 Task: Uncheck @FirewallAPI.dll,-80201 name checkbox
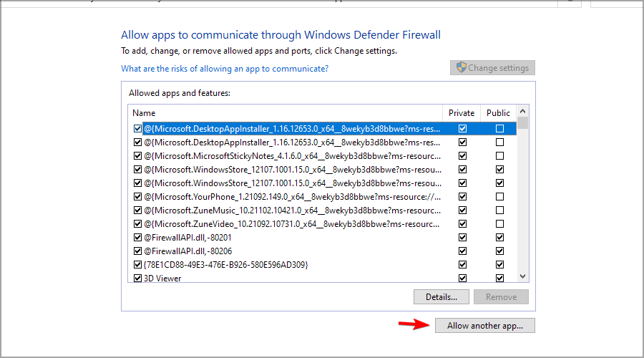(137, 237)
